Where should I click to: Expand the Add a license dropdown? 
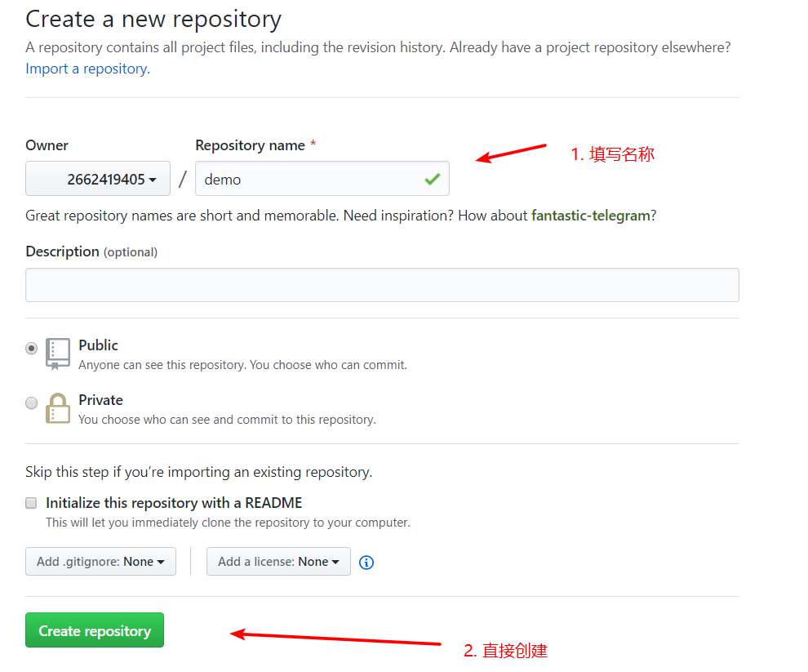278,562
